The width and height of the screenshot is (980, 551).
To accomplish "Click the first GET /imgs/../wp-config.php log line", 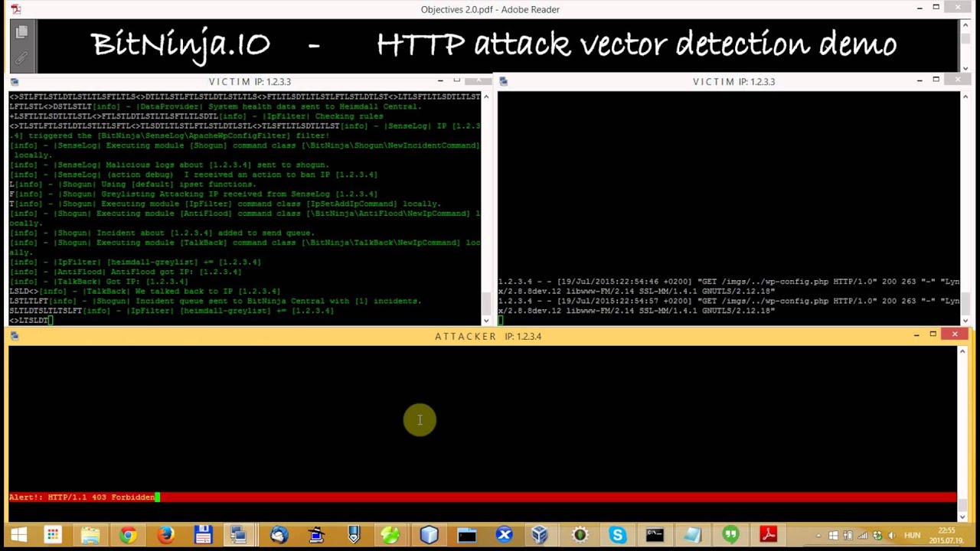I will (728, 286).
